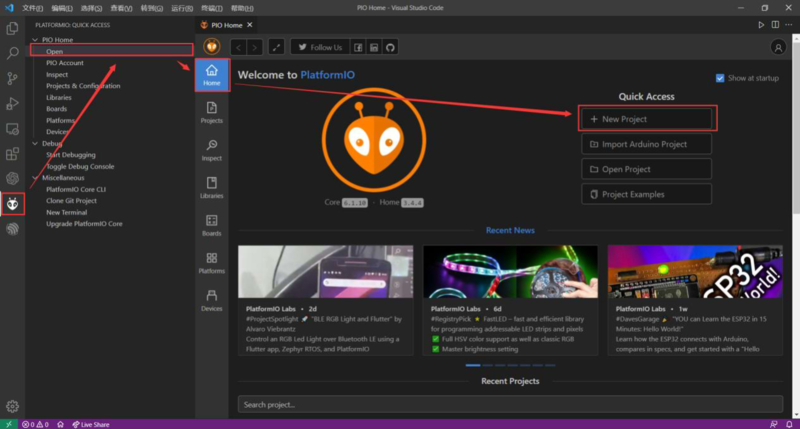
Task: Open PlatformIO alien icon in activity bar
Action: coord(13,204)
